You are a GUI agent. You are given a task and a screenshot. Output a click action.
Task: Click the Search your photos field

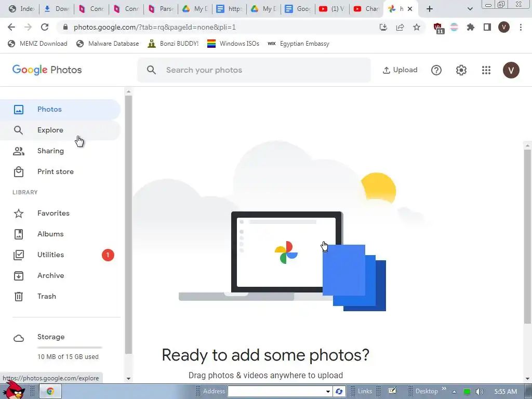click(x=254, y=70)
